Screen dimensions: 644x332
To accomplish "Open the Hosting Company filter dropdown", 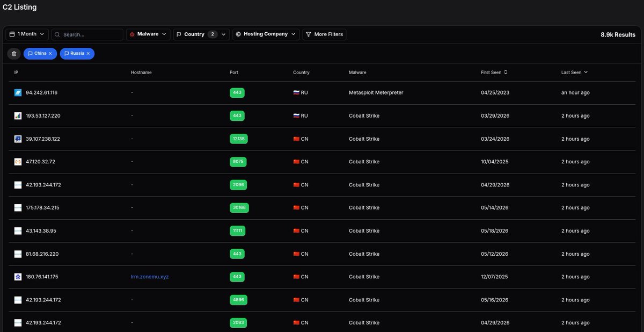I will click(x=266, y=34).
